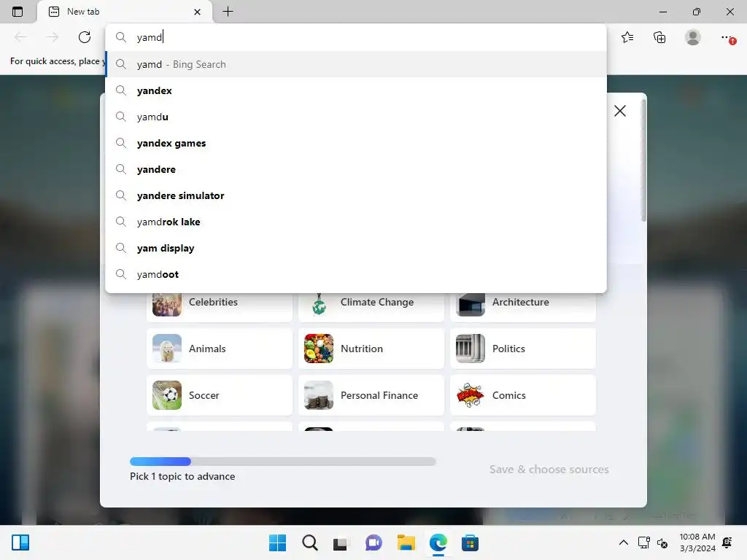Image resolution: width=747 pixels, height=560 pixels.
Task: Select the Architecture topic card
Action: click(x=523, y=307)
